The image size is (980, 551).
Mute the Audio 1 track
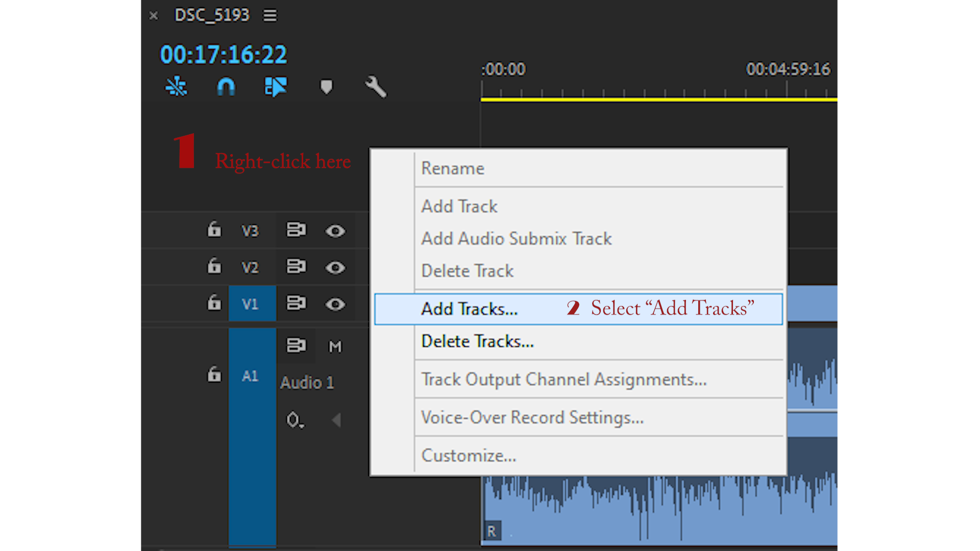tap(335, 347)
